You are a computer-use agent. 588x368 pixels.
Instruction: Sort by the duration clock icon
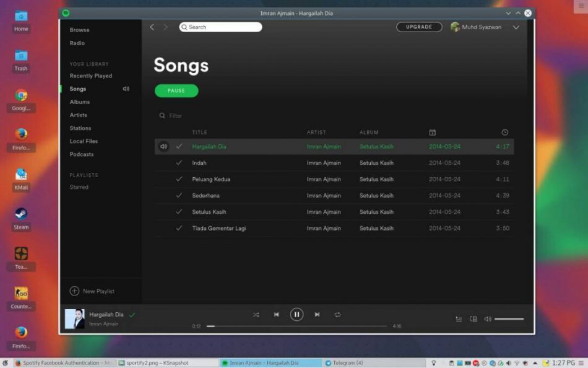click(504, 132)
